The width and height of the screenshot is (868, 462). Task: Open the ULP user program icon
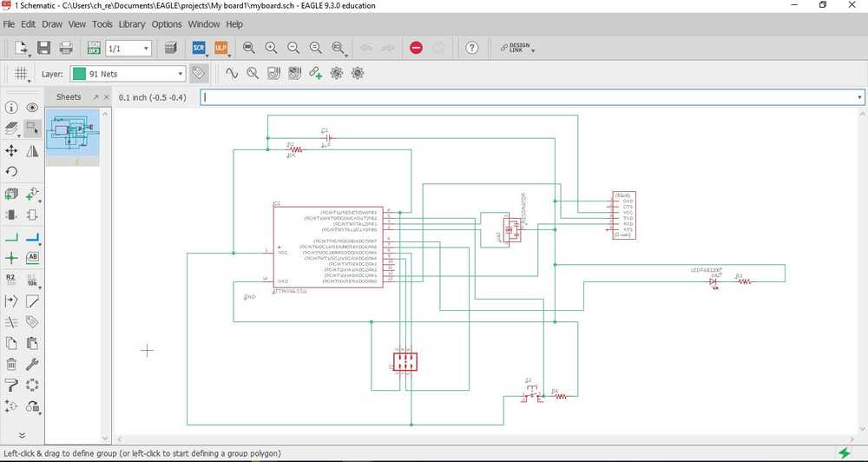tap(220, 48)
